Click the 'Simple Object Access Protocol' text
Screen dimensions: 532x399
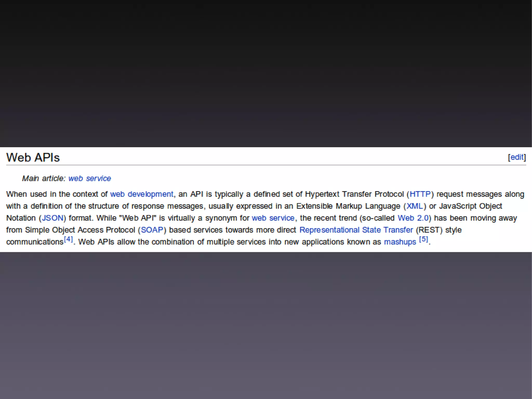pyautogui.click(x=80, y=230)
